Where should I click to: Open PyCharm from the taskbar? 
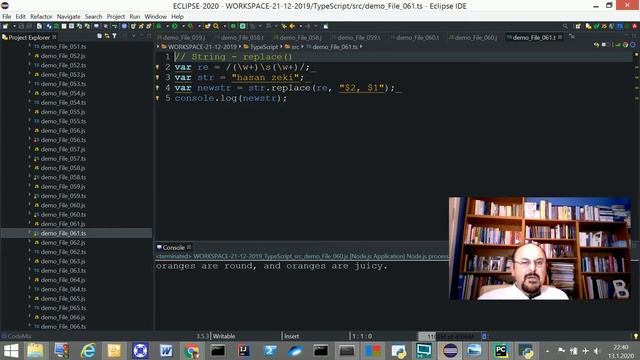(501, 351)
